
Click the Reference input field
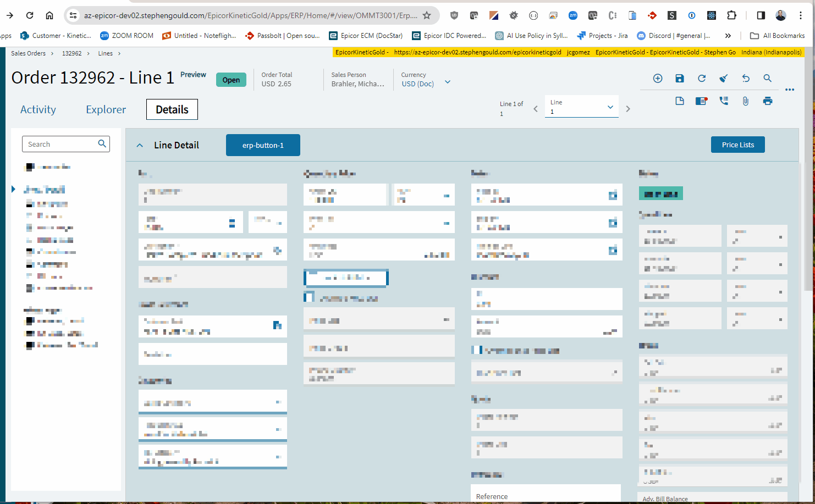546,494
